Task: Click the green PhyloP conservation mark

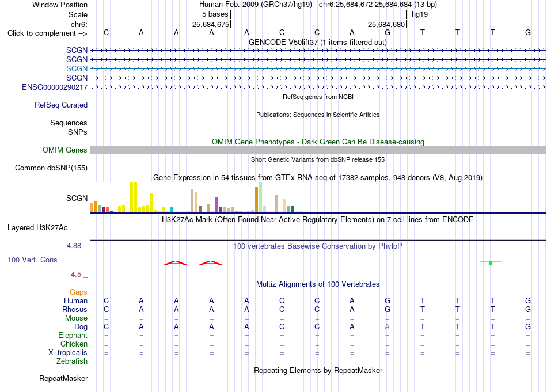Action: [491, 262]
